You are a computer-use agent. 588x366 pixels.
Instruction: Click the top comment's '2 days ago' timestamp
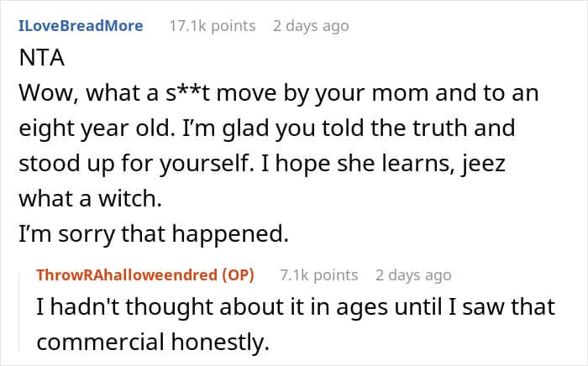click(311, 26)
